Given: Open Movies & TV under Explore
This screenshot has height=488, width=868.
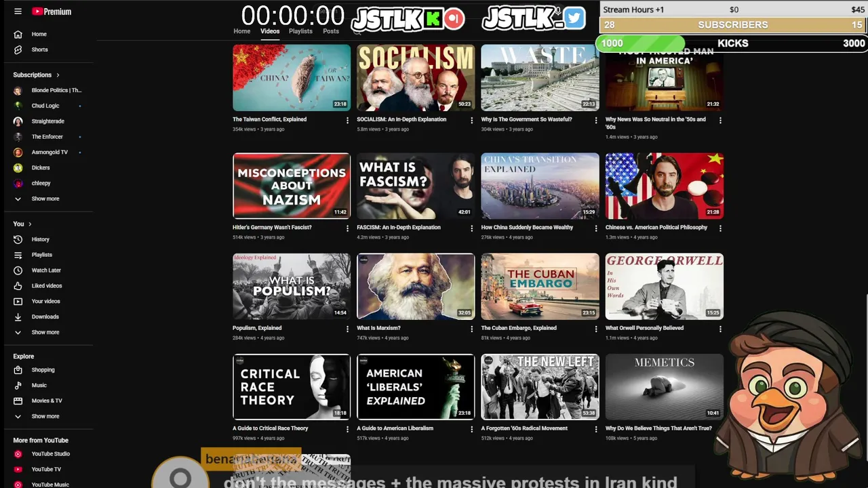Looking at the screenshot, I should 47,401.
